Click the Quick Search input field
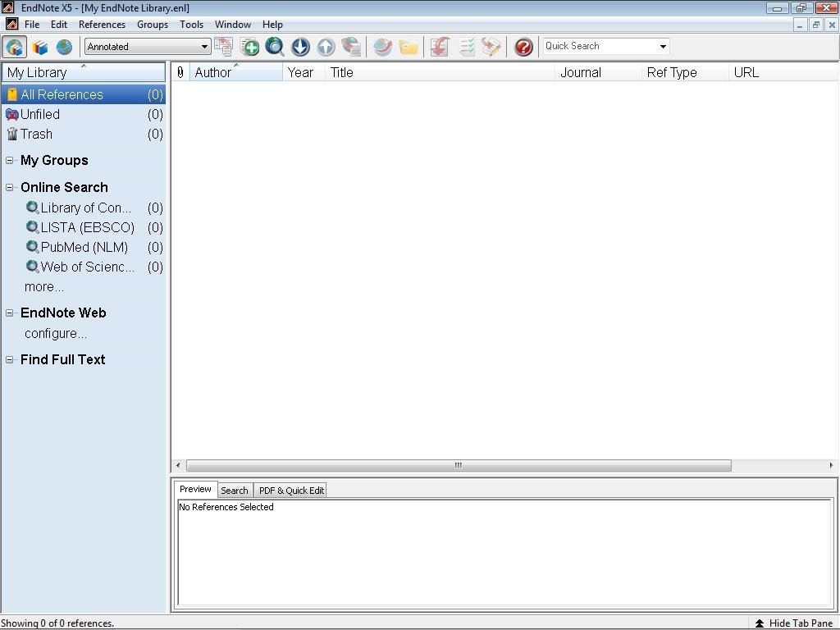The image size is (840, 630). point(600,47)
